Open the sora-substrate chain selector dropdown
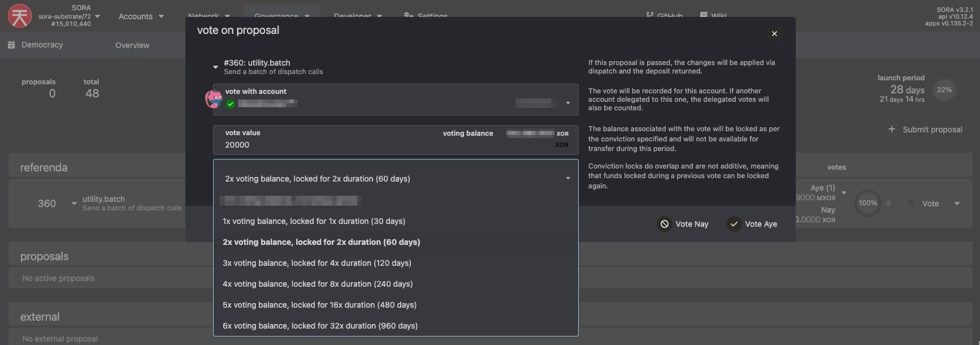This screenshot has height=345, width=980. [97, 16]
